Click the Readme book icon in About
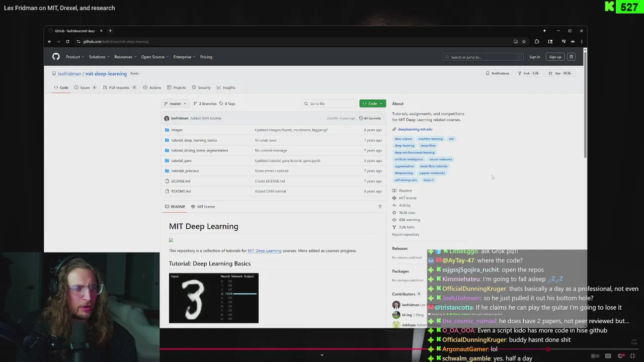Viewport: 644px width, 362px height. 394,191
